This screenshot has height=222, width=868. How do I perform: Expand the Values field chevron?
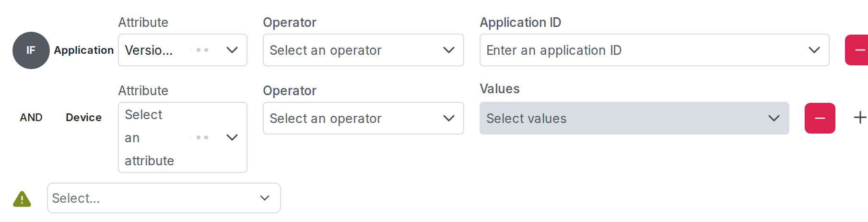click(x=774, y=118)
